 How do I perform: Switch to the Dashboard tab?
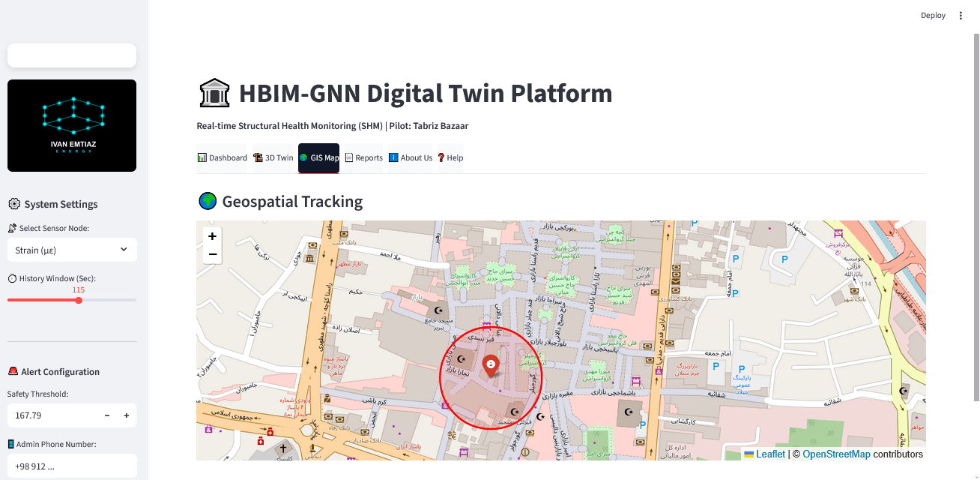point(222,158)
